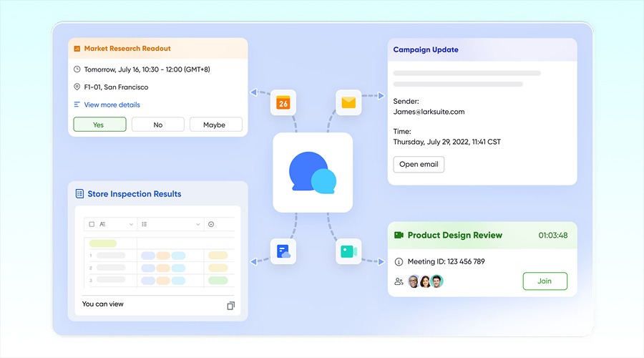The width and height of the screenshot is (644, 358).
Task: Click the copy icon next to You can view
Action: [231, 306]
